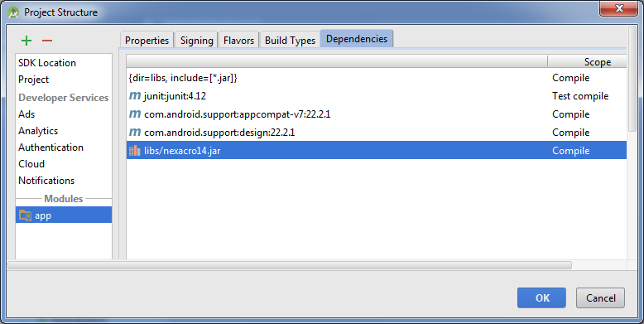Click the jar library icon beside nexacro14.jar
644x324 pixels.
[x=135, y=151]
